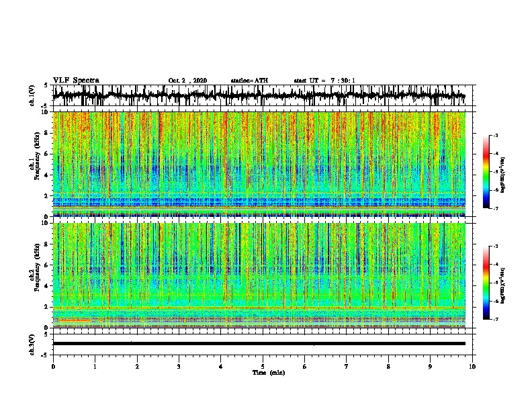Click the "-7" tick on ch.2 colorbar
Screen dimensions: 532x411
pyautogui.click(x=496, y=320)
